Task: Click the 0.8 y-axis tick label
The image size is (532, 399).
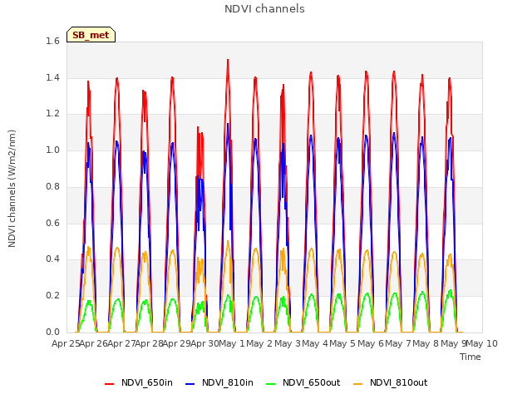Action: click(52, 186)
